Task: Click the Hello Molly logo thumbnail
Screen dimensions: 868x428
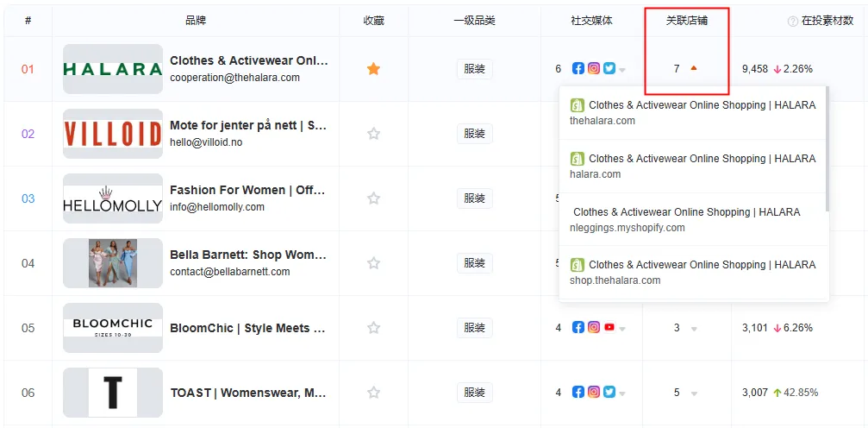Action: point(113,198)
